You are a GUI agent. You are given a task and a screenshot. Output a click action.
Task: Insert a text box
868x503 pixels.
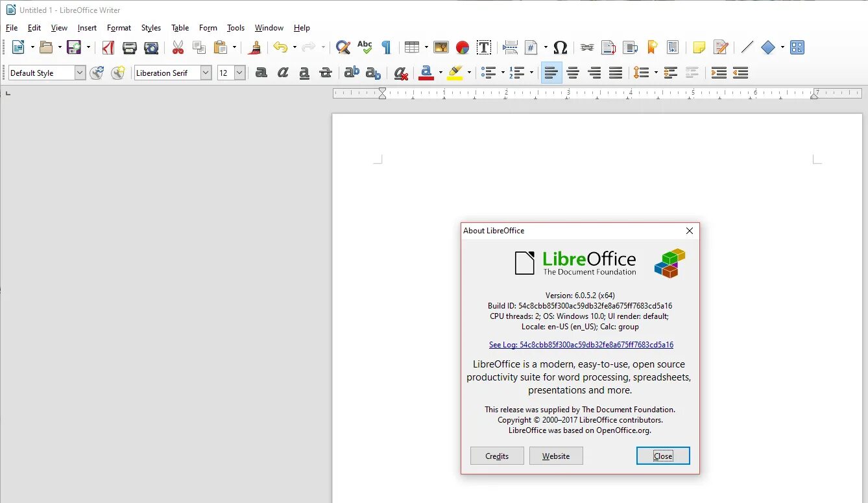pyautogui.click(x=484, y=47)
